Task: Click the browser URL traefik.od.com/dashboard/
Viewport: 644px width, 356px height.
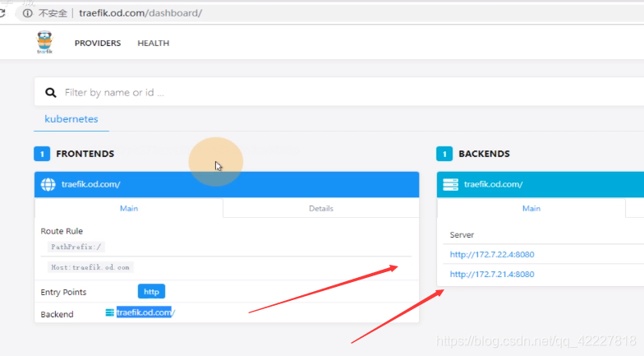Action: point(140,13)
